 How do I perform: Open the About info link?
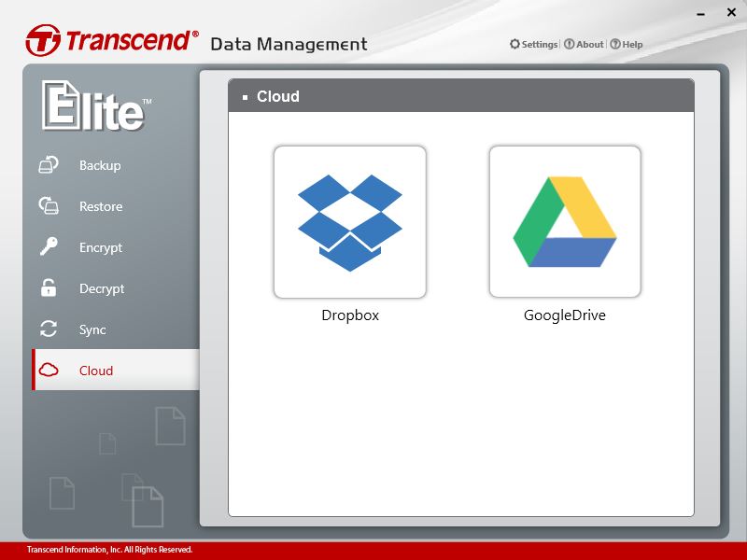pos(584,44)
